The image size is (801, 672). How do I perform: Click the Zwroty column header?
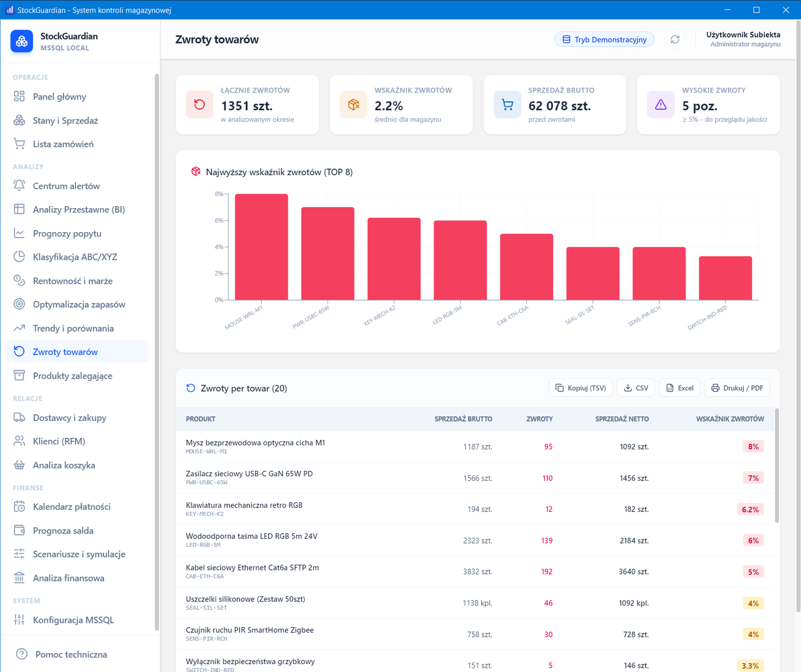coord(540,419)
